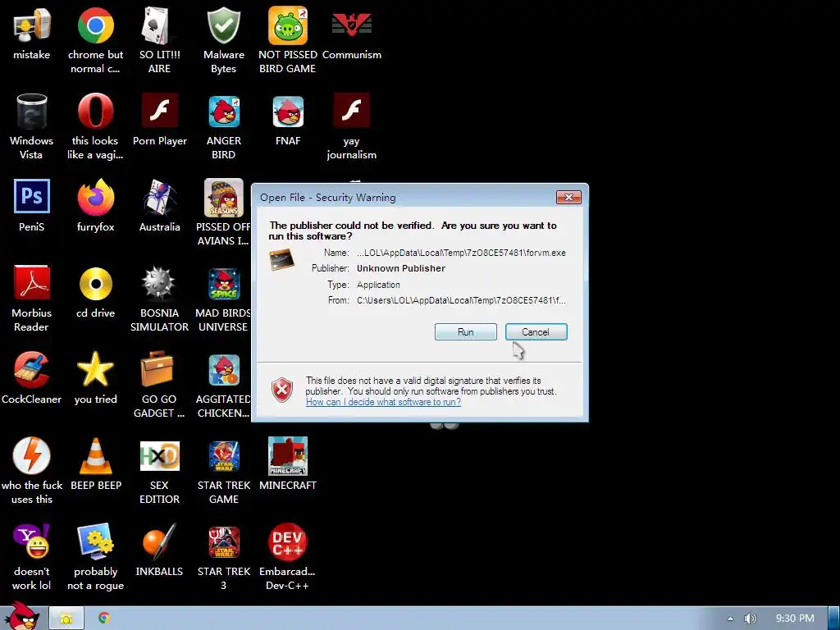Select the 'you tried' star icon
The width and height of the screenshot is (840, 630).
[x=95, y=369]
